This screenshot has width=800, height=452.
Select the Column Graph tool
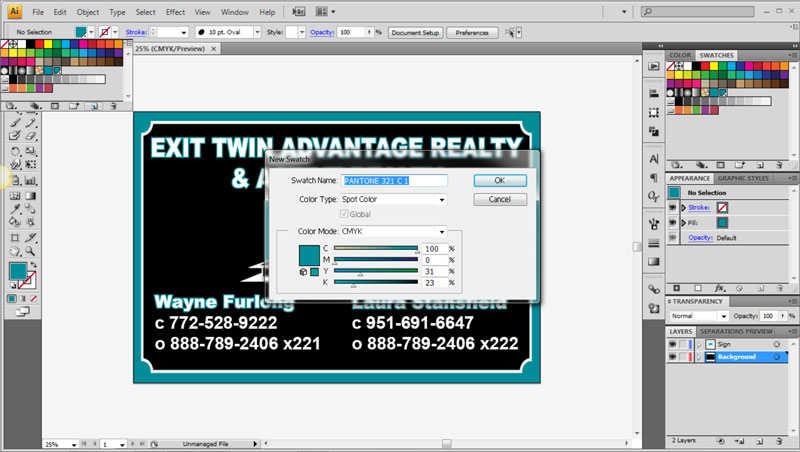coord(31,180)
